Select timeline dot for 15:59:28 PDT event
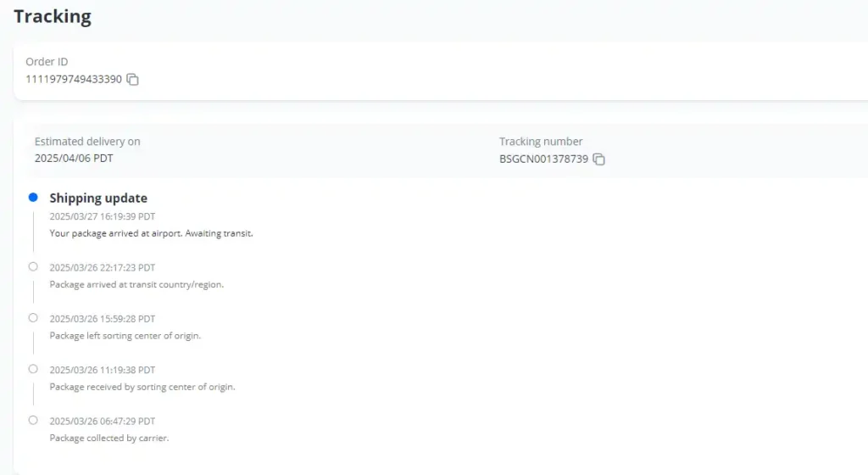 coord(33,318)
